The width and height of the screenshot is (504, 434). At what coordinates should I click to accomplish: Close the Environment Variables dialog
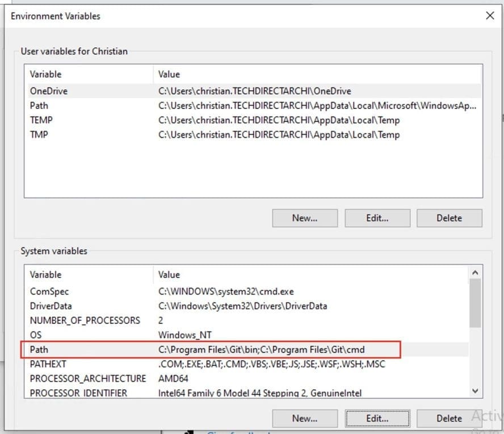coord(490,16)
